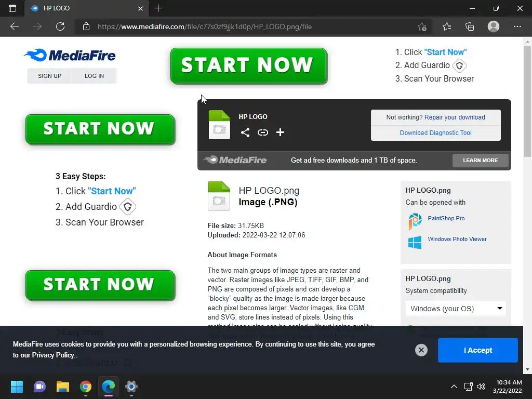Click the Guardio shield icon in 3 Easy Steps
The height and width of the screenshot is (399, 532).
point(128,207)
